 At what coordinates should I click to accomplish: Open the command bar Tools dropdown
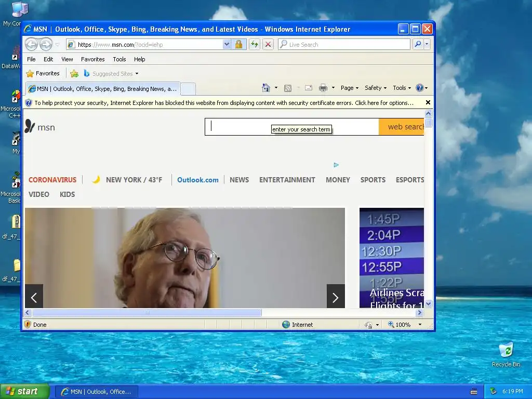tap(402, 88)
